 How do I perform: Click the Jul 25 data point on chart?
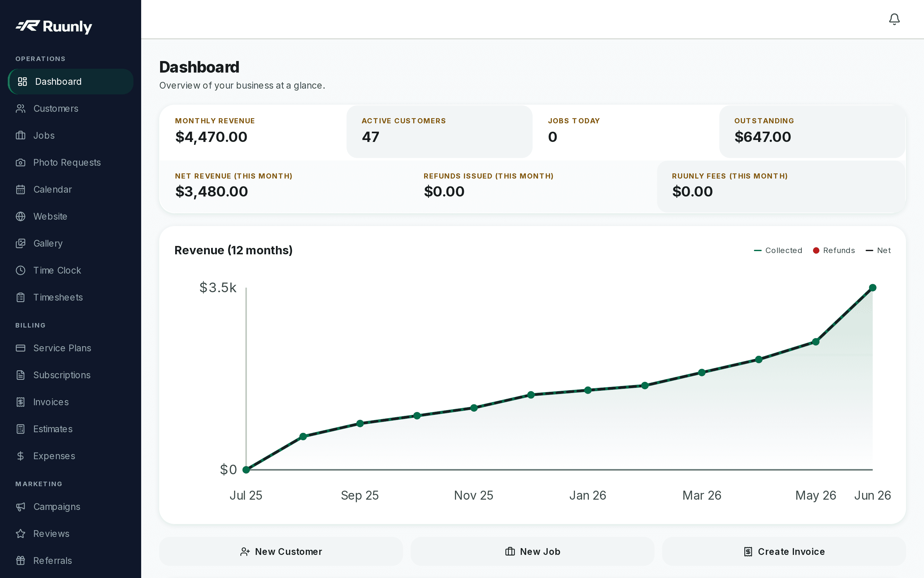(x=246, y=470)
